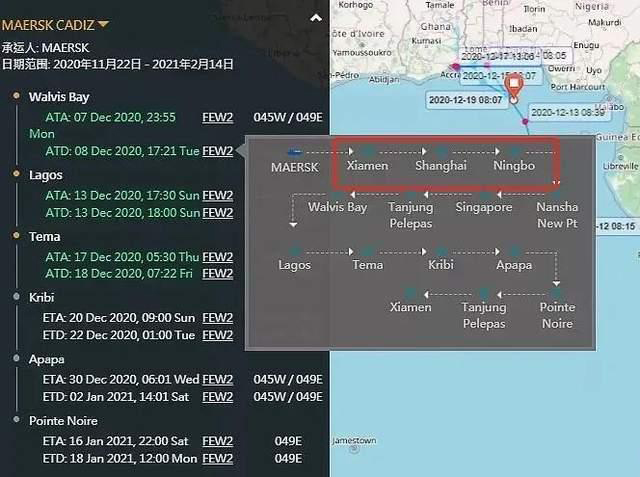
Task: Select the Walvis Bay port heading
Action: point(59,97)
